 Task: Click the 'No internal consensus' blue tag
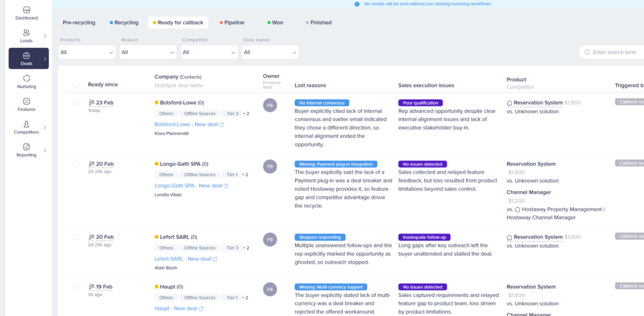321,103
